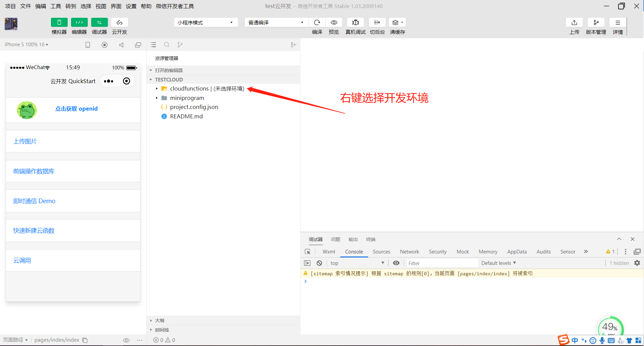Tap the 上传图片 link in simulator
Image resolution: width=644 pixels, height=346 pixels.
(x=25, y=141)
